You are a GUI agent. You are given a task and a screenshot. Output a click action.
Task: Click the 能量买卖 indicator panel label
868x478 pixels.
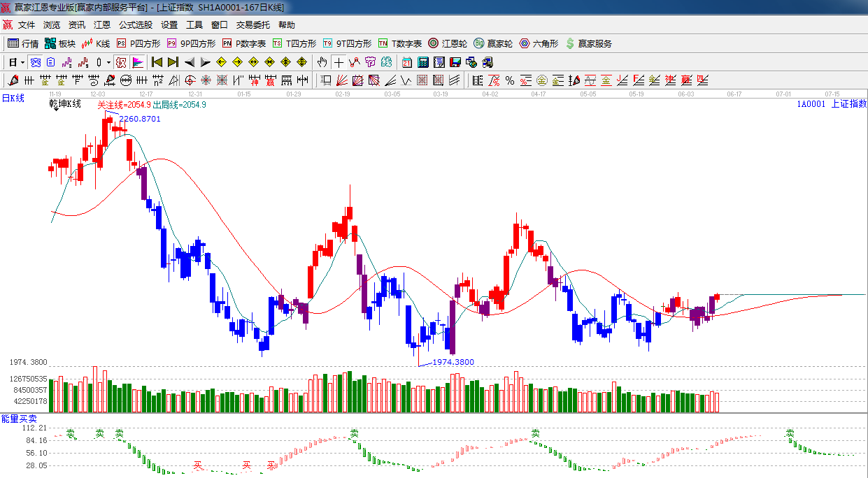[x=19, y=418]
